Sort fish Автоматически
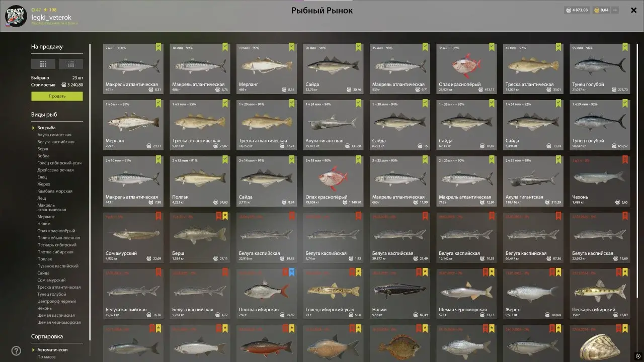 52,349
